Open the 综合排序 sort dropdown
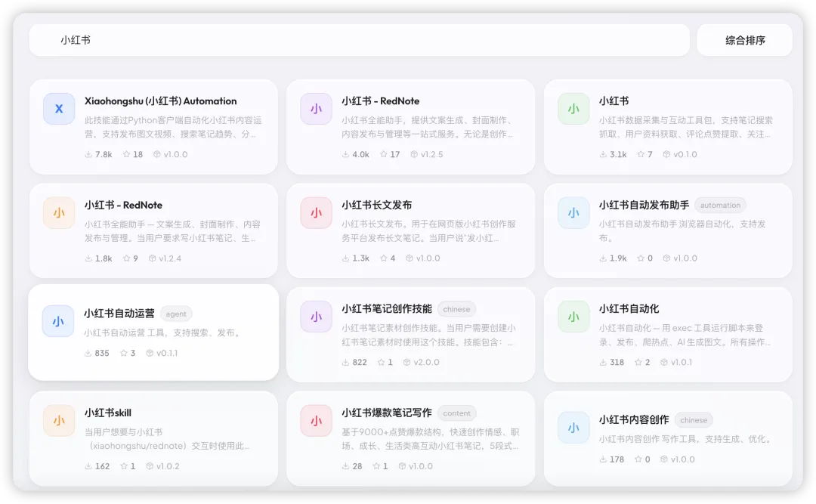The width and height of the screenshot is (816, 504). 745,40
